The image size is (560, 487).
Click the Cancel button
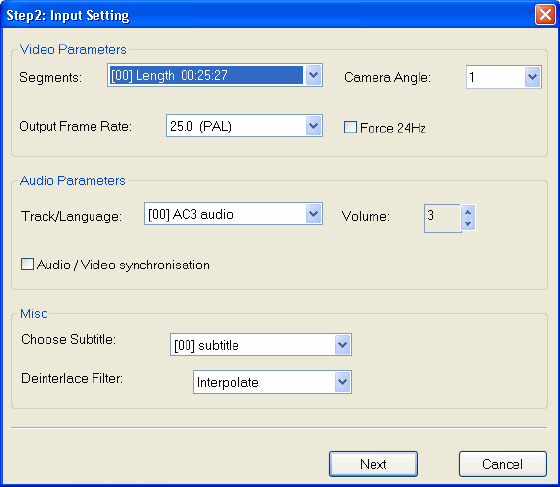[x=502, y=464]
